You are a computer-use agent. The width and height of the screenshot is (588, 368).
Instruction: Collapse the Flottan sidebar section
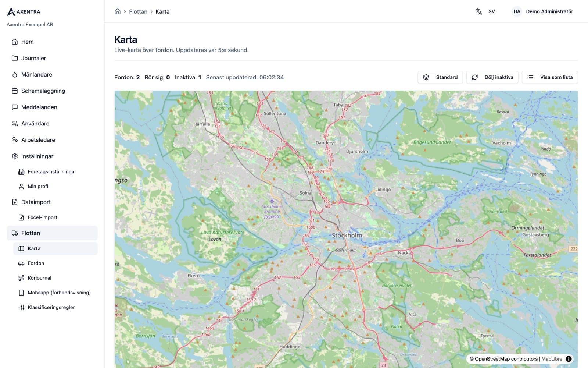coord(52,233)
